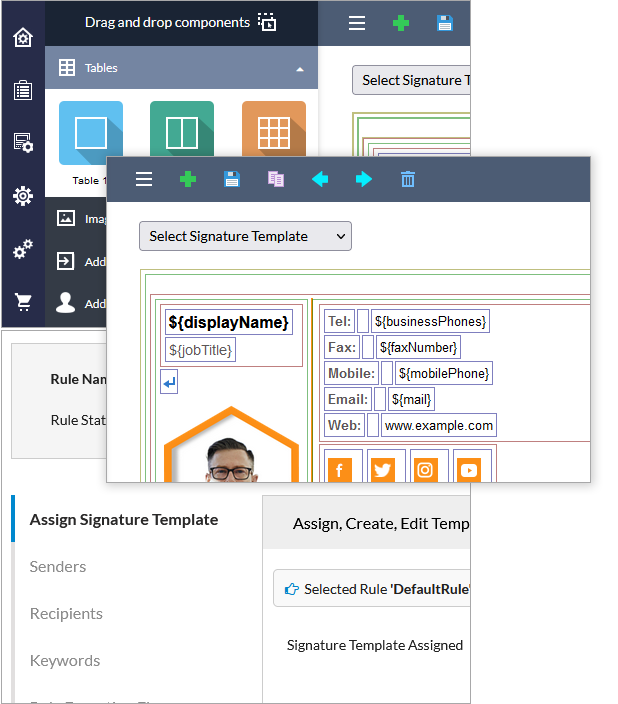This screenshot has width=618, height=704.
Task: Click the blue save disk icon in front toolbar
Action: pos(232,179)
